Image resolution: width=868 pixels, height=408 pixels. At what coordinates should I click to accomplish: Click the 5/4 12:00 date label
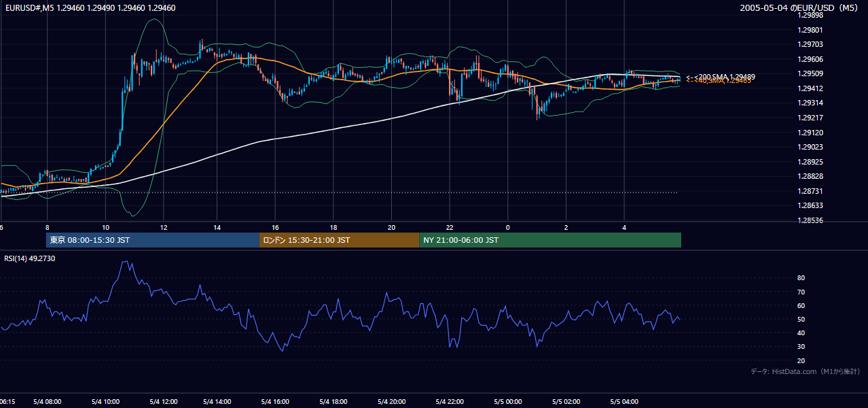[x=163, y=402]
